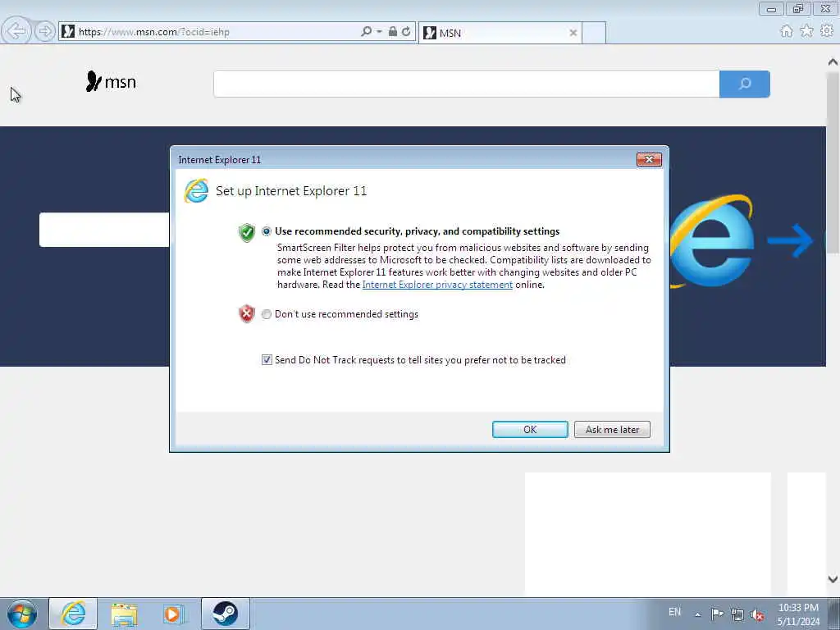Click the white input box on the MSN banner
Screen dimensions: 840x630
pos(104,230)
